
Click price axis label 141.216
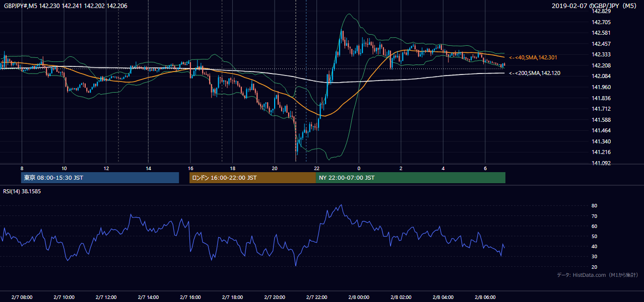click(601, 152)
